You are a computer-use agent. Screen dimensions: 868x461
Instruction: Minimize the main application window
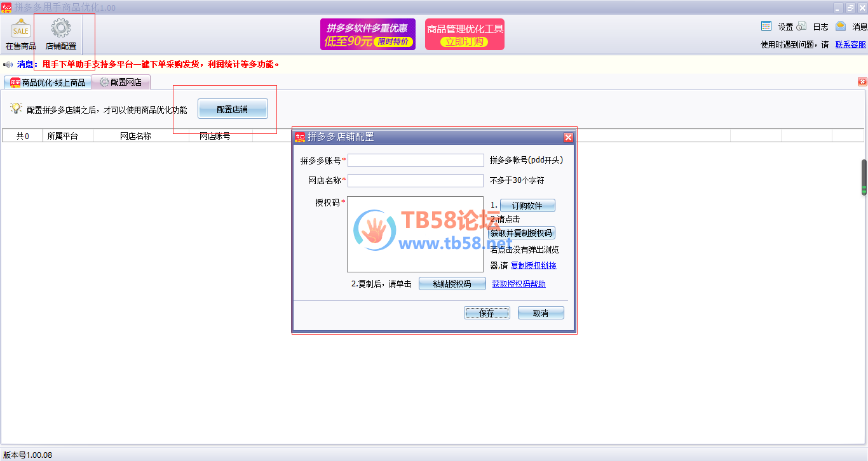839,8
